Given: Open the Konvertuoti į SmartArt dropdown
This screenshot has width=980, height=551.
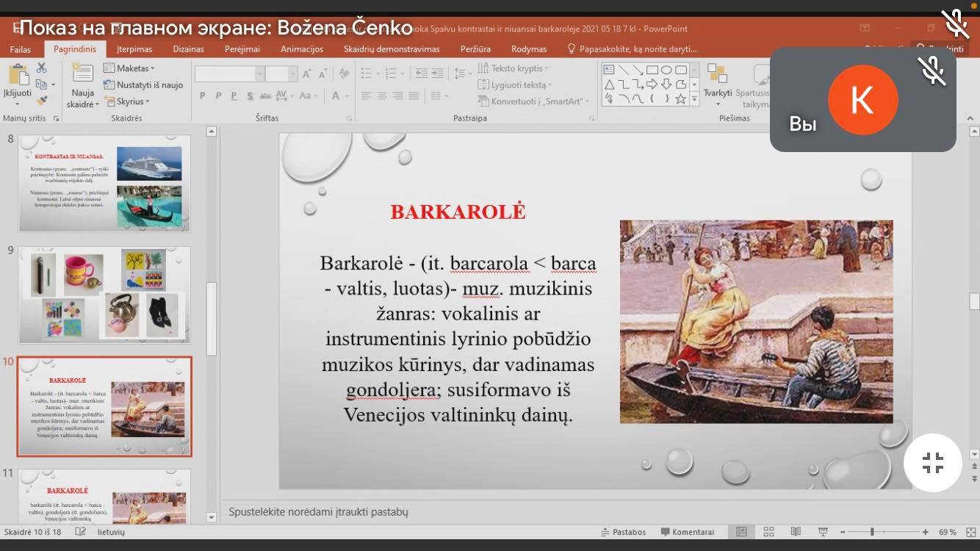Looking at the screenshot, I should [x=535, y=101].
